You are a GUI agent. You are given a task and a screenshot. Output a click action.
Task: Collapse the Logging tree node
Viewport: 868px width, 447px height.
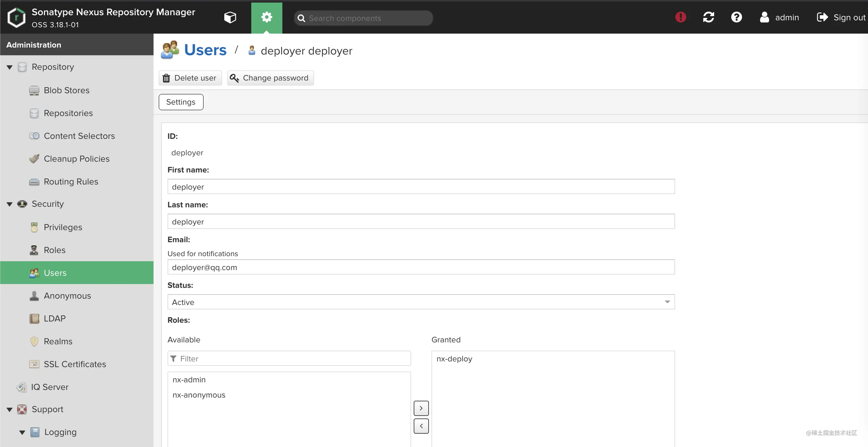(x=22, y=432)
